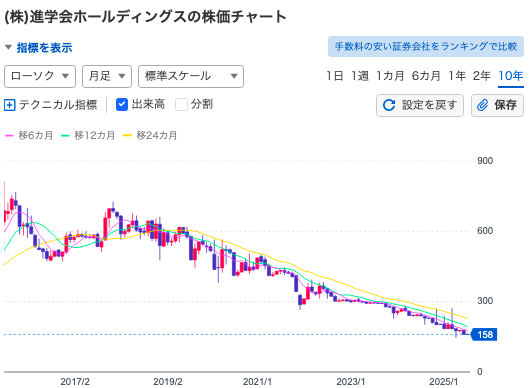530x388 pixels.
Task: Click the pink 移6カ月 legend swatch
Action: [x=9, y=136]
